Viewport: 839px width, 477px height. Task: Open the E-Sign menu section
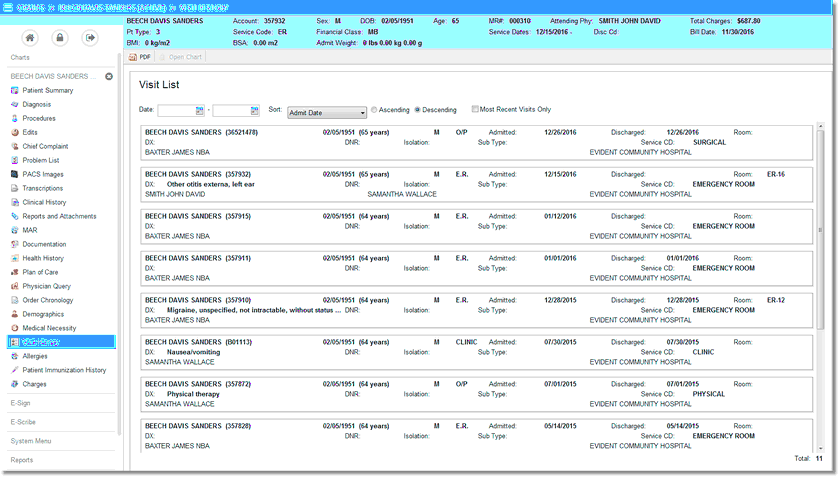tap(20, 403)
